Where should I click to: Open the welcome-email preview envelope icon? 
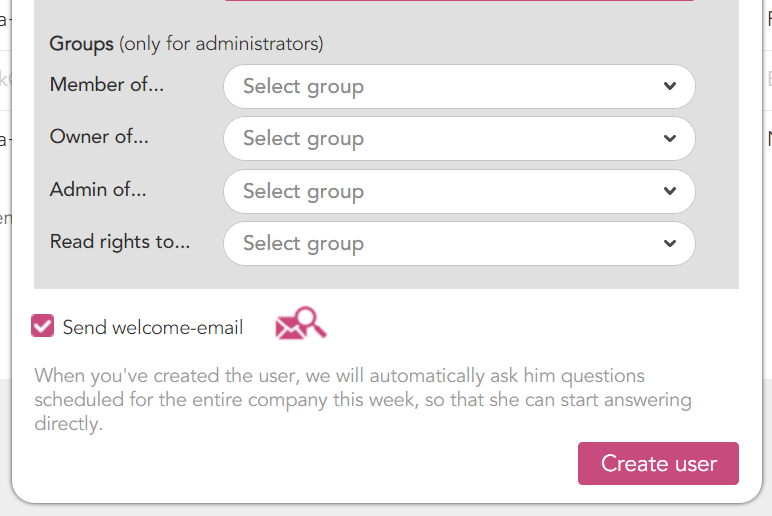pos(301,323)
